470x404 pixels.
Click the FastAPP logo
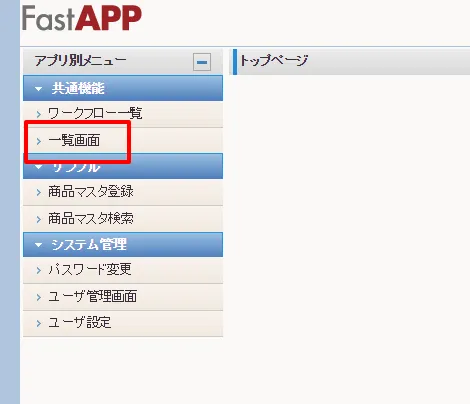82,18
